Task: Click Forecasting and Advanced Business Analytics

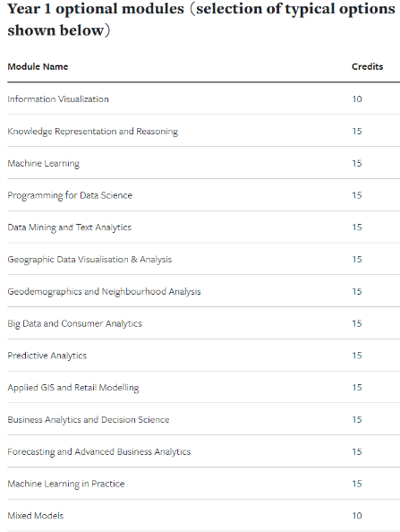Action: (99, 451)
